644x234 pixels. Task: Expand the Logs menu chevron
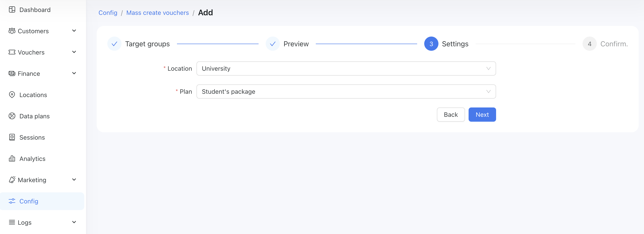(x=74, y=222)
